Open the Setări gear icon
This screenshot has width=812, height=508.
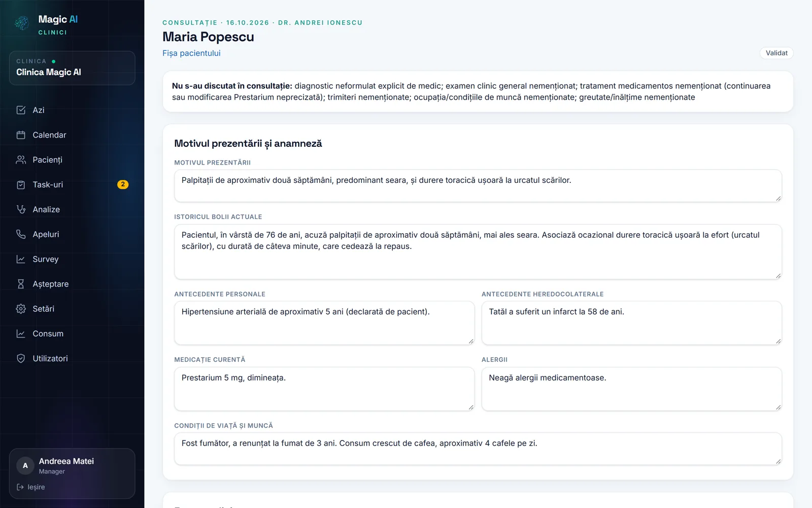(x=21, y=309)
